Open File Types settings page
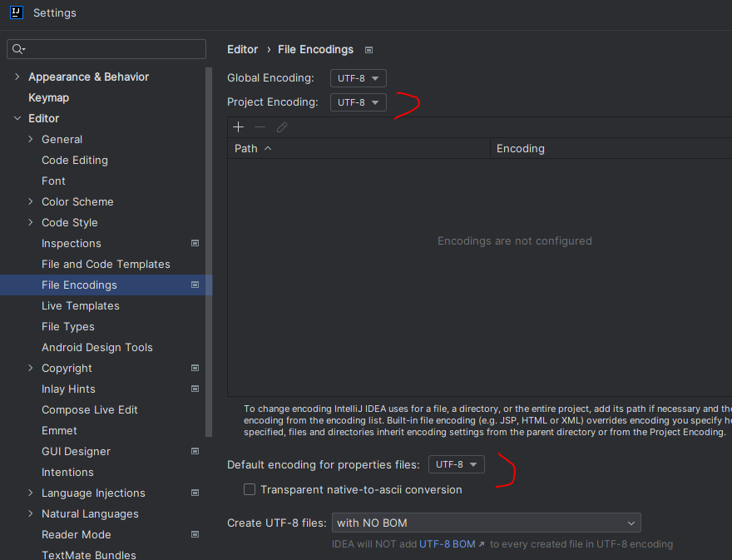 [67, 326]
